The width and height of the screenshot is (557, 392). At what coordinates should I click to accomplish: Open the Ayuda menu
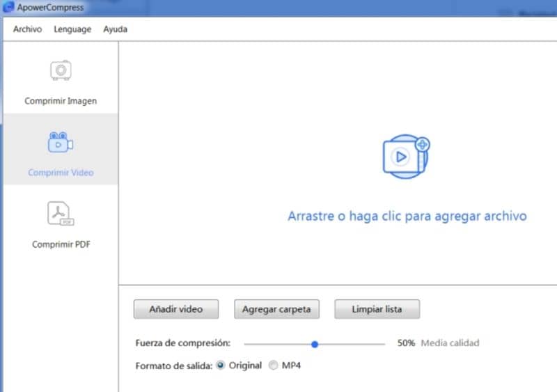pos(115,29)
